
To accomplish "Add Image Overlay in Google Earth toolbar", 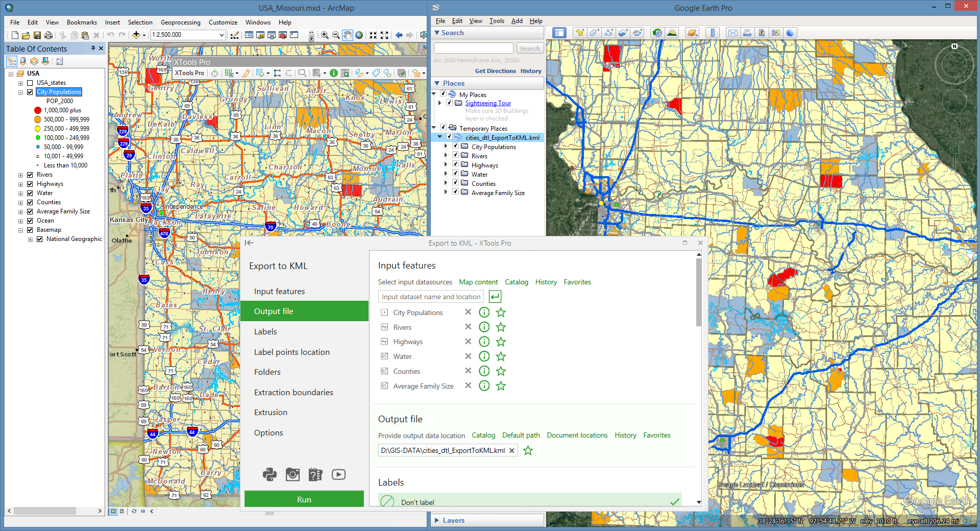I will point(623,33).
